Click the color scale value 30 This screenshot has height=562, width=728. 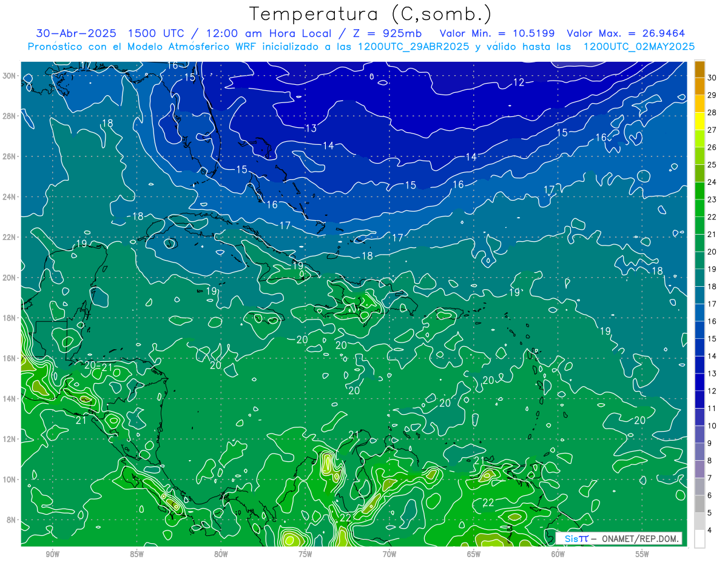click(712, 77)
